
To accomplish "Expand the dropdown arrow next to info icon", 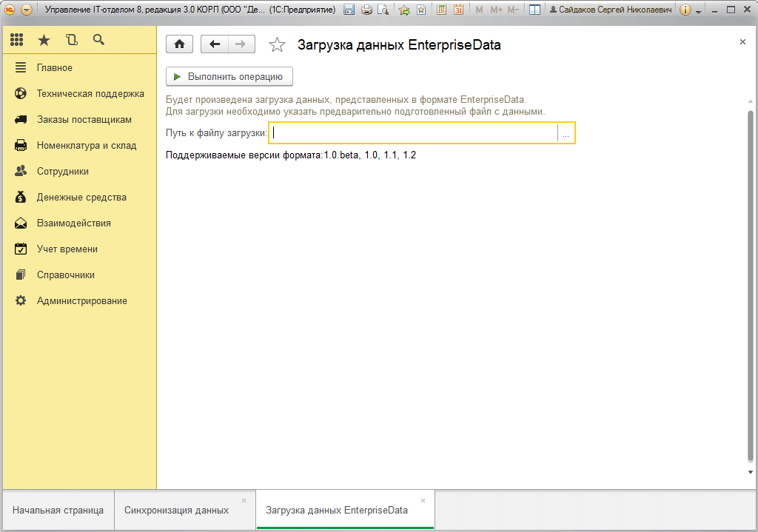I will (699, 11).
